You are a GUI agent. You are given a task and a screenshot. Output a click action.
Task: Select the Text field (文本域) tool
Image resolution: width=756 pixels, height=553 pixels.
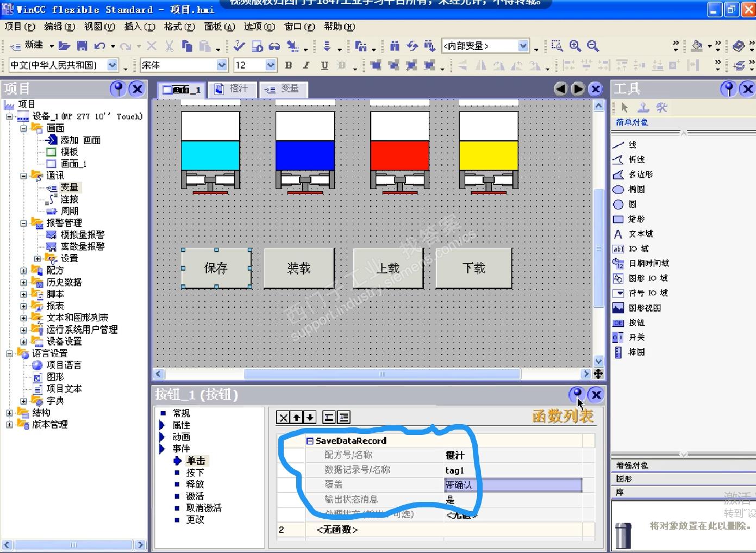(633, 234)
